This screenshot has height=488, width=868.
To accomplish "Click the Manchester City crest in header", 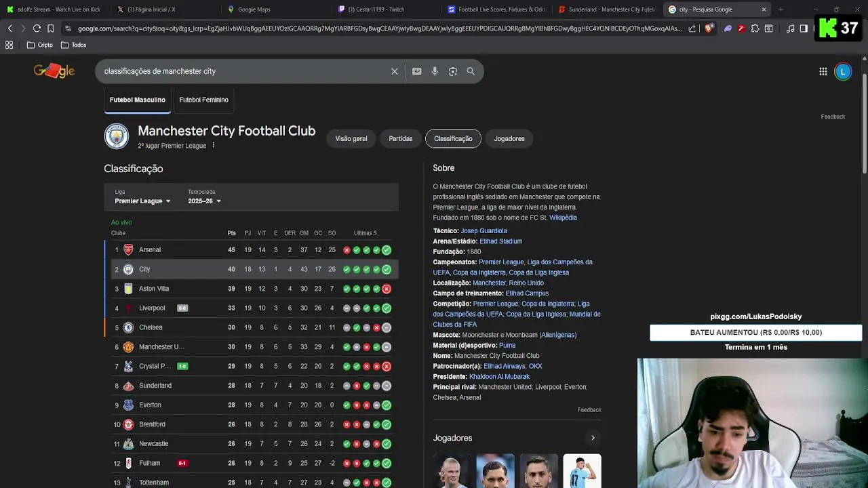I will click(117, 136).
